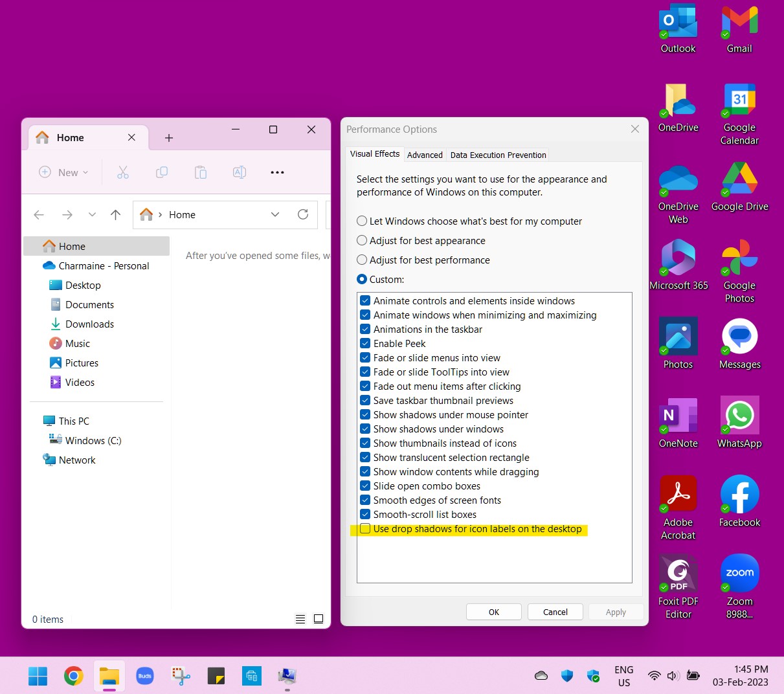Viewport: 784px width, 694px height.
Task: Select the Messages desktop icon
Action: [x=739, y=344]
